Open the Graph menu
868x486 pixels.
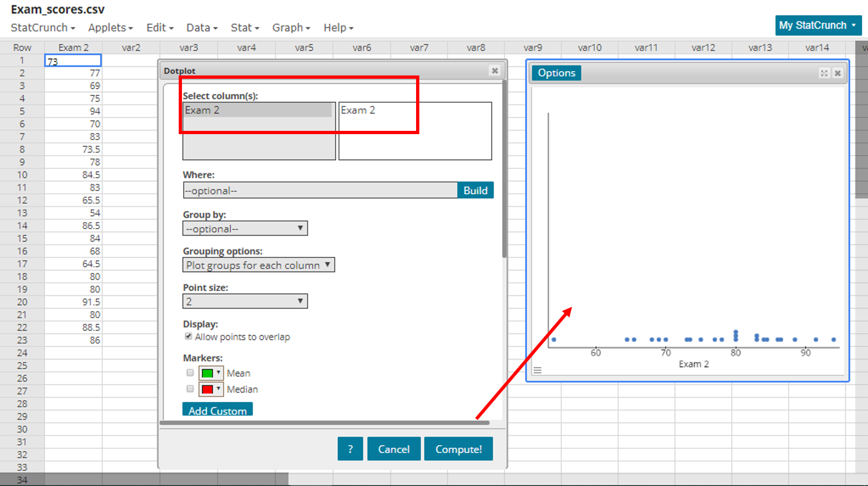(291, 28)
